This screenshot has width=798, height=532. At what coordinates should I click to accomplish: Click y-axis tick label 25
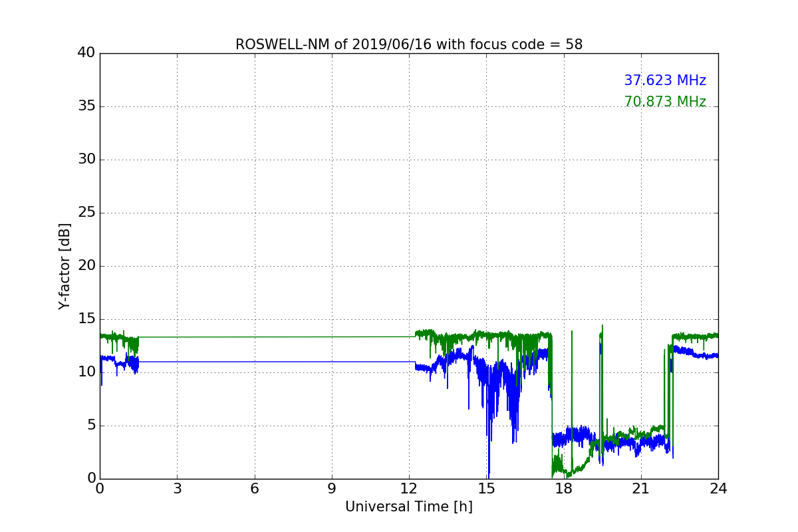point(86,213)
